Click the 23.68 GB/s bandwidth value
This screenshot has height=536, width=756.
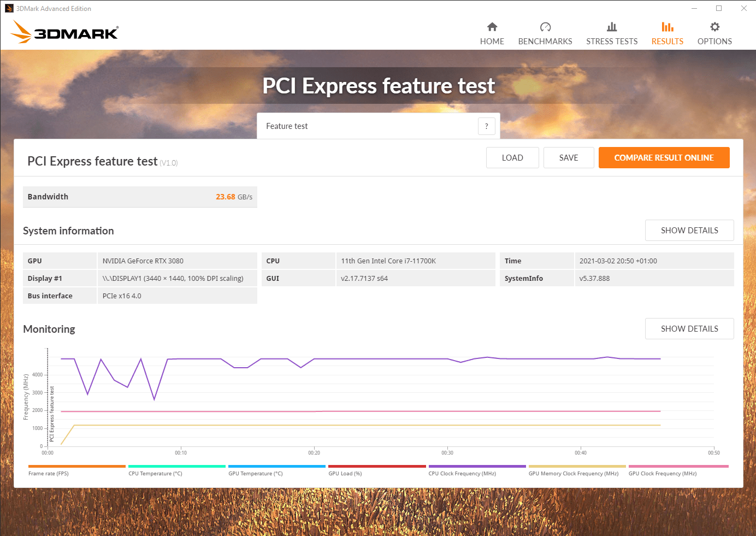(234, 197)
